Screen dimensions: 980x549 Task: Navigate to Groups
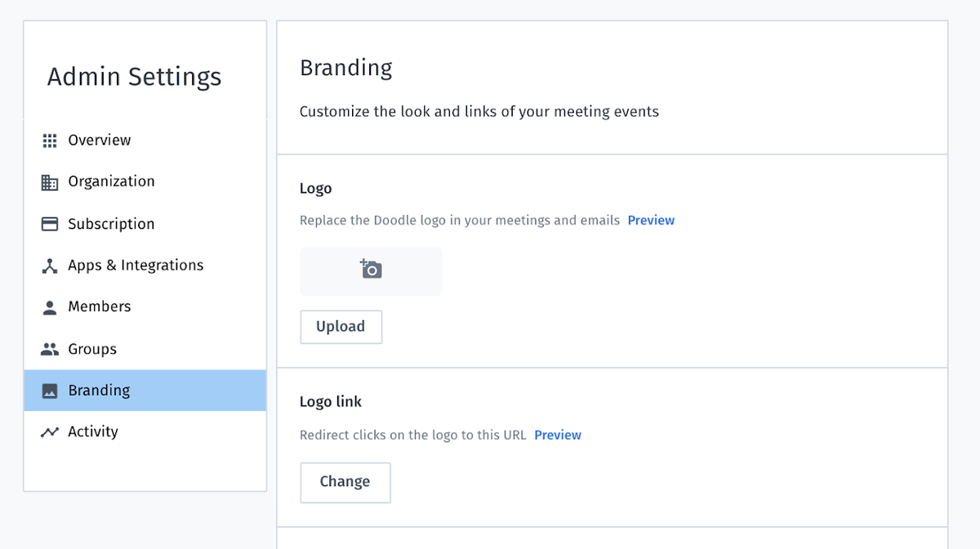pyautogui.click(x=92, y=349)
